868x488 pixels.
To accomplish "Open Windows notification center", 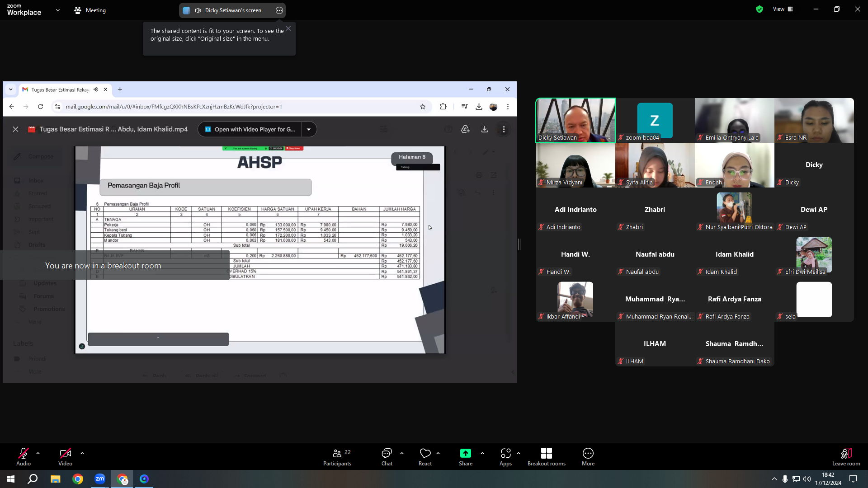I will [x=853, y=479].
